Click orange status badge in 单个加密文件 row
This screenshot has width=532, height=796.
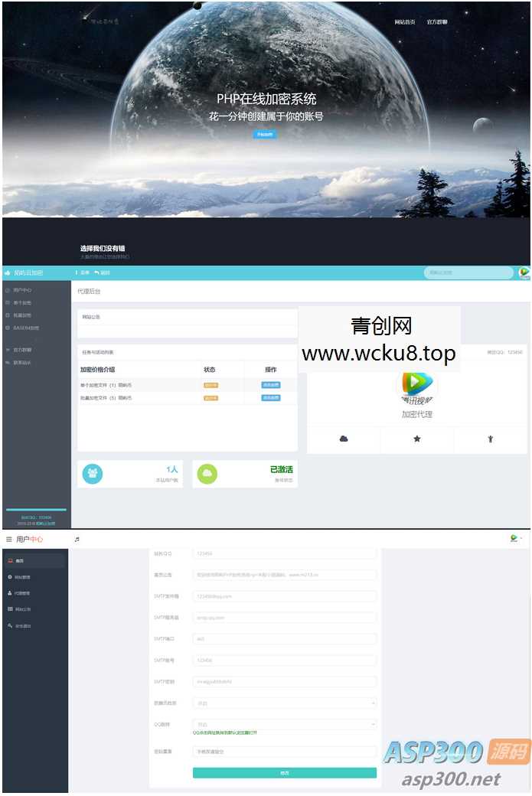(x=211, y=385)
